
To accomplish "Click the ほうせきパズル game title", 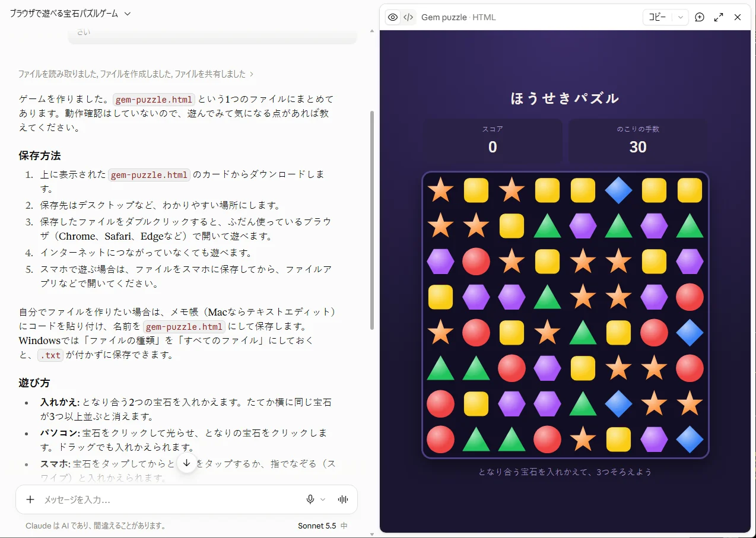I will pyautogui.click(x=565, y=98).
